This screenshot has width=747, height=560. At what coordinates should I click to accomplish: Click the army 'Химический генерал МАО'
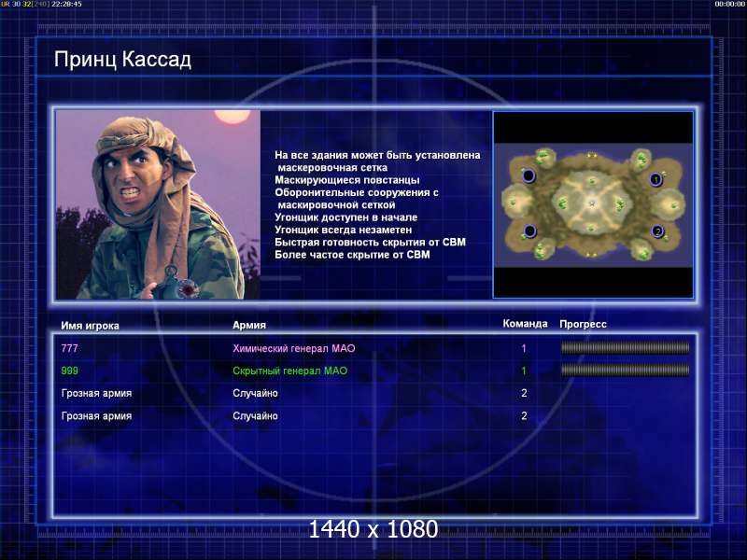coord(294,348)
